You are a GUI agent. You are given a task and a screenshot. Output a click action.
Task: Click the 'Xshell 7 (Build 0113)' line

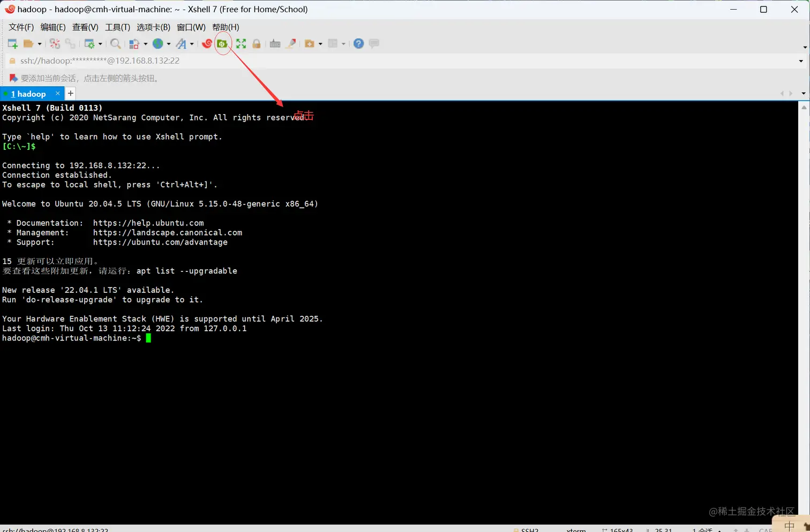52,108
